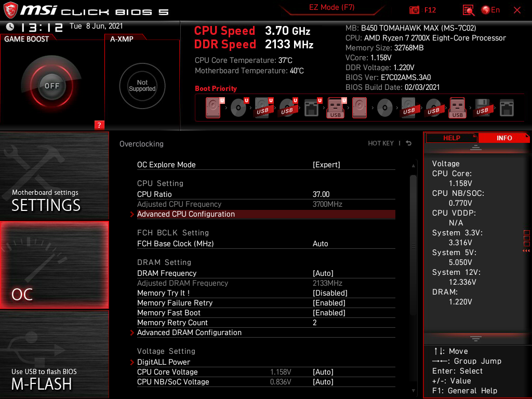532x399 pixels.
Task: Click the HOT KEY label
Action: tap(381, 143)
